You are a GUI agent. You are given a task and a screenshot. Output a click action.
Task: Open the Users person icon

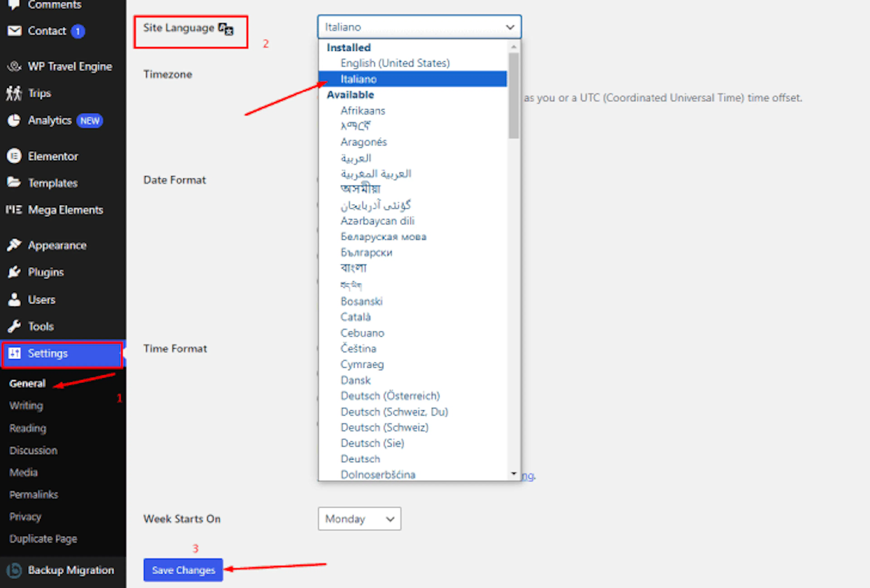[14, 299]
